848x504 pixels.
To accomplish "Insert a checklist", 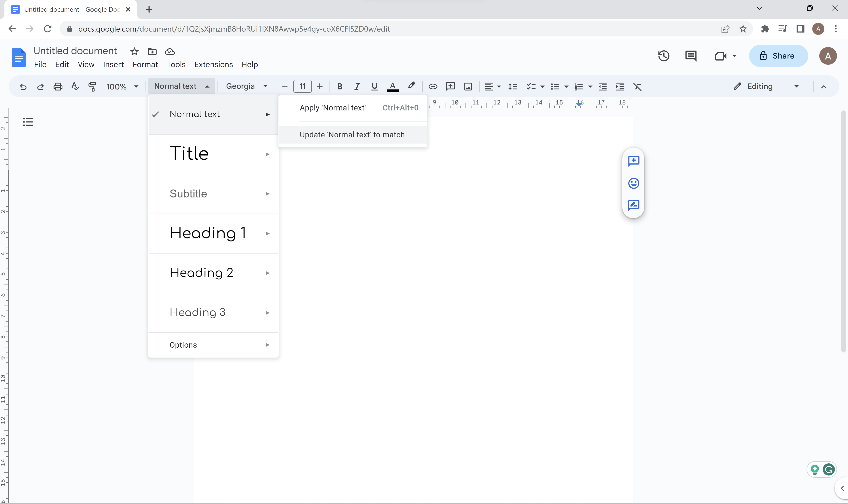I will tap(531, 87).
